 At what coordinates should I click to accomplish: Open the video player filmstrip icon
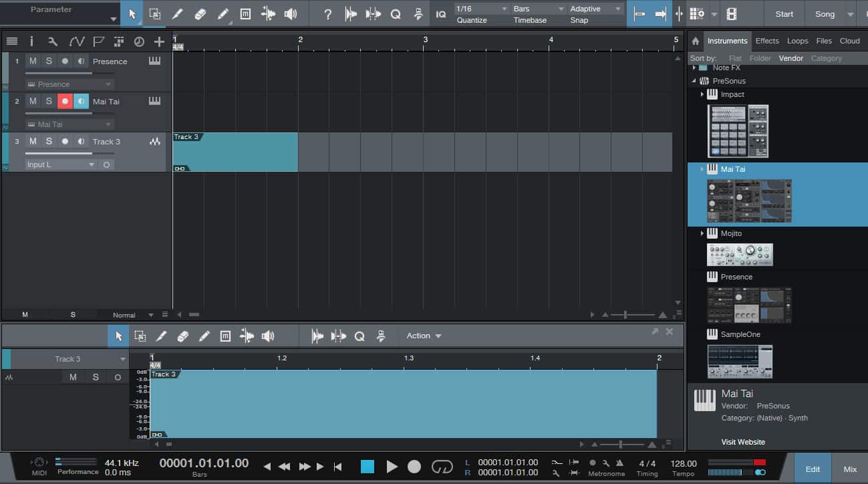[732, 14]
